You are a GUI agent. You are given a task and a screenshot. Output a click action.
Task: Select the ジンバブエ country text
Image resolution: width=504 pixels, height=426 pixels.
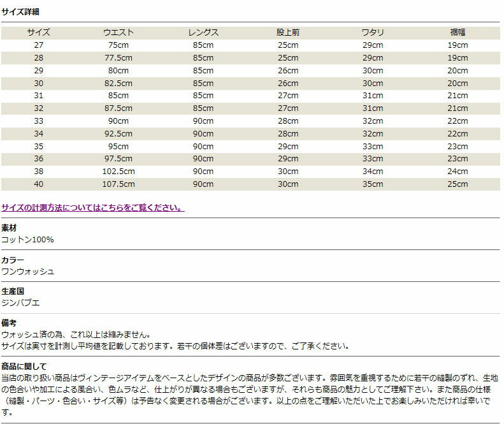click(x=20, y=303)
